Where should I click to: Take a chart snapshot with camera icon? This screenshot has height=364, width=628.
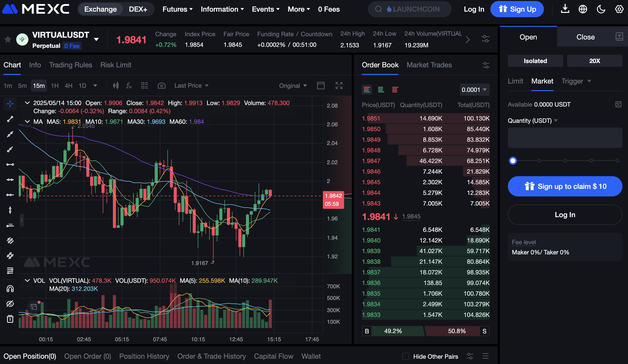tap(162, 86)
